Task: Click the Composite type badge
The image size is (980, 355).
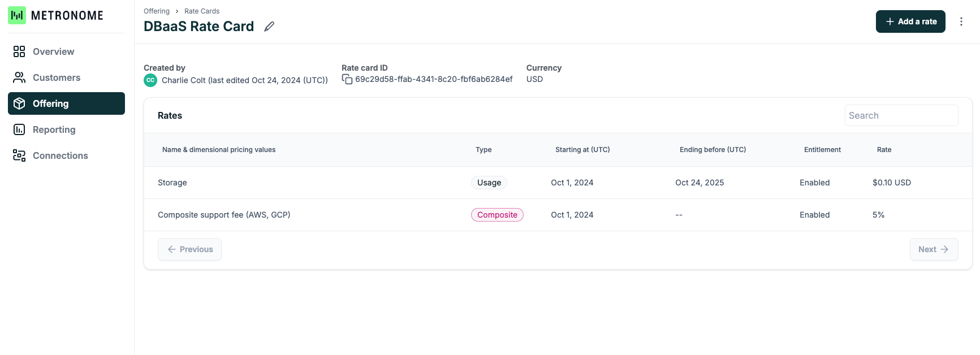Action: [x=497, y=215]
